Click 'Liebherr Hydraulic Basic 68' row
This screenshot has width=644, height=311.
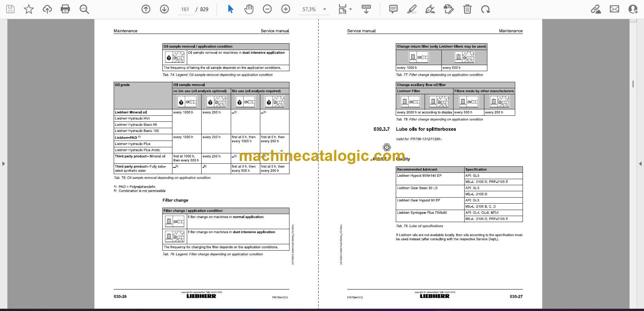click(143, 125)
